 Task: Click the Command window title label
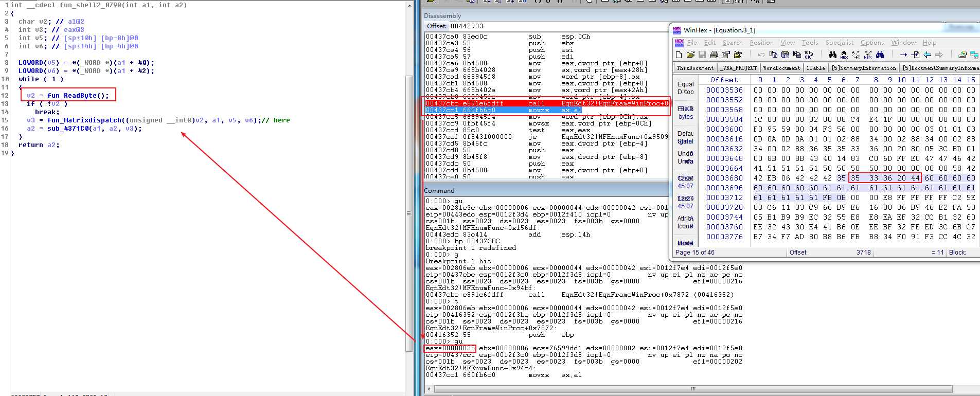439,191
